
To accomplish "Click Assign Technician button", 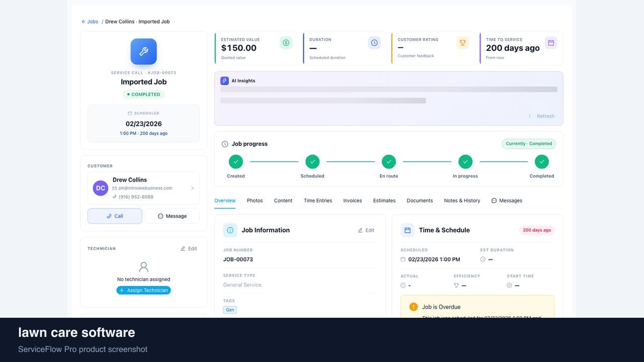I will [x=144, y=290].
